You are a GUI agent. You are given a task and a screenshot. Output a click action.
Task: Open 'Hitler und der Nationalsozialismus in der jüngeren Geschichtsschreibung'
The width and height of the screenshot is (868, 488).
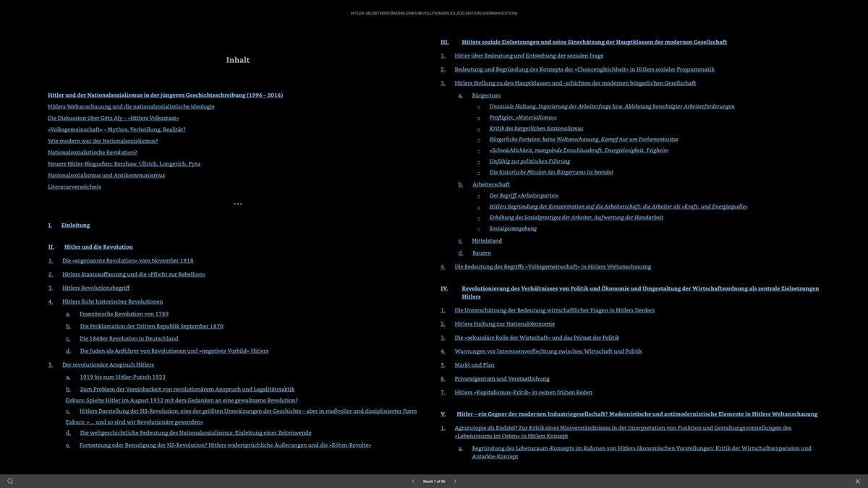[166, 95]
